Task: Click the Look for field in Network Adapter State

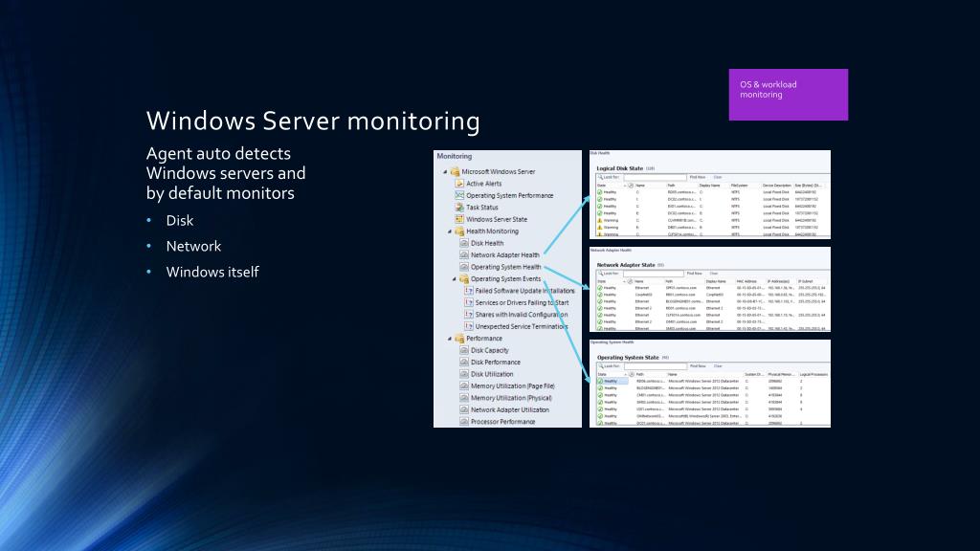Action: click(653, 274)
